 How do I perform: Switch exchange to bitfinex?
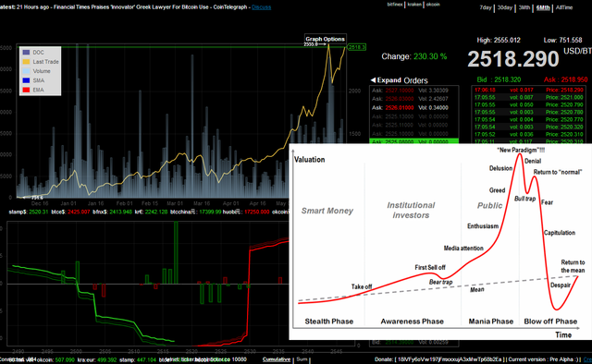[x=395, y=5]
